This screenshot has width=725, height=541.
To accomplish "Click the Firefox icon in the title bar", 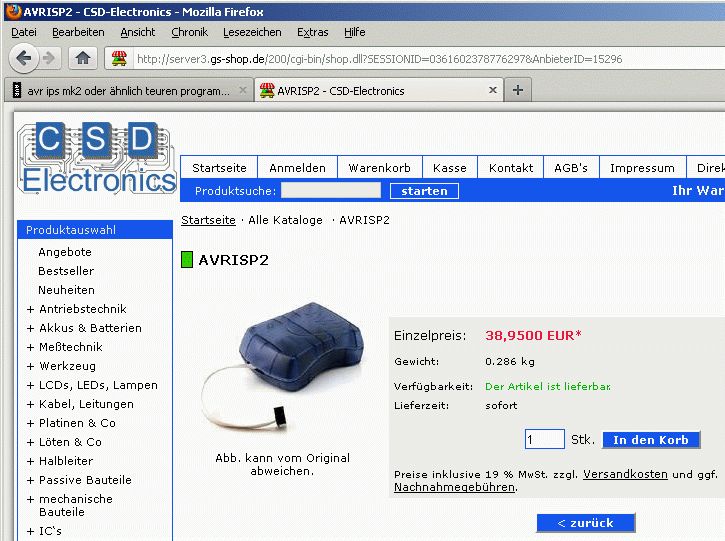I will [13, 12].
